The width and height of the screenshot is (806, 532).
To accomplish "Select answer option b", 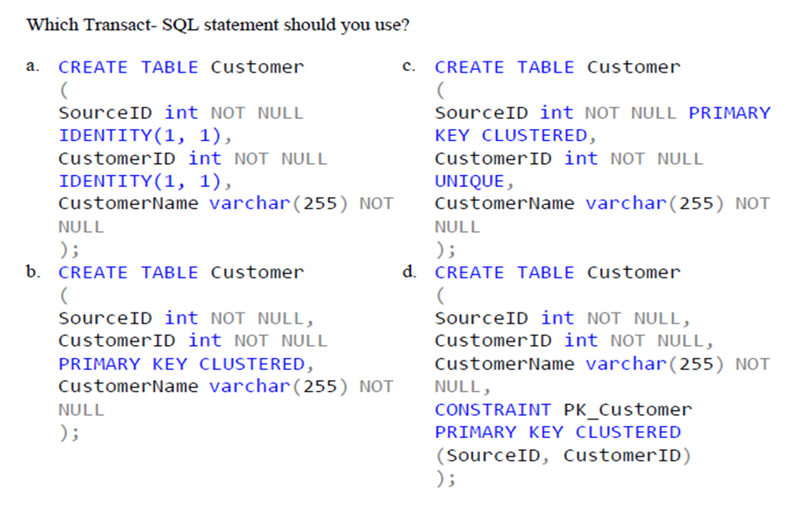I will tap(32, 272).
